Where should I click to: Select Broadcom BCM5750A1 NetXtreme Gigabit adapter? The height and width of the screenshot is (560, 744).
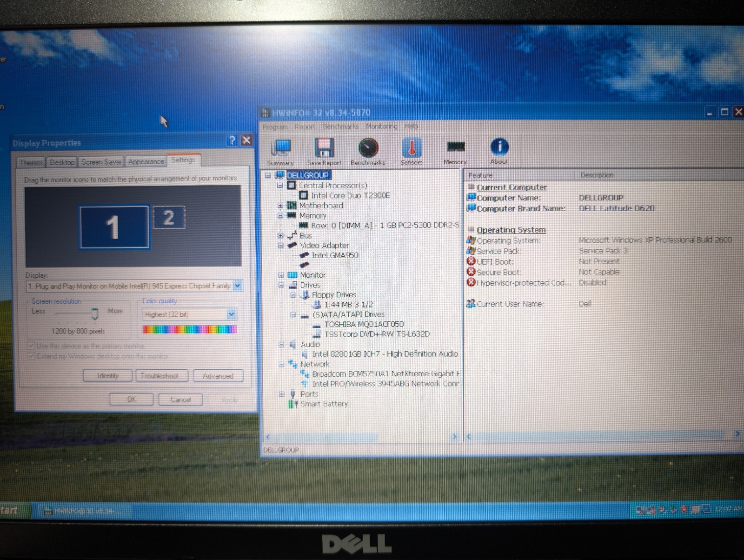click(386, 373)
